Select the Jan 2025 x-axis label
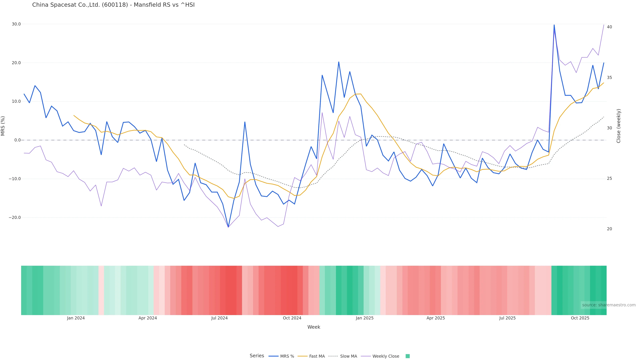Viewport: 644px width, 362px height. tap(364, 318)
